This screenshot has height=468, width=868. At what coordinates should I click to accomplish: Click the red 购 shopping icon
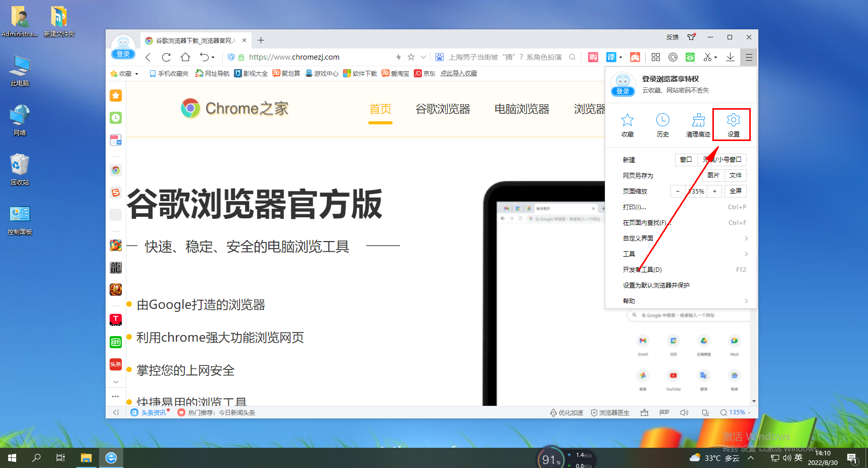coord(593,57)
